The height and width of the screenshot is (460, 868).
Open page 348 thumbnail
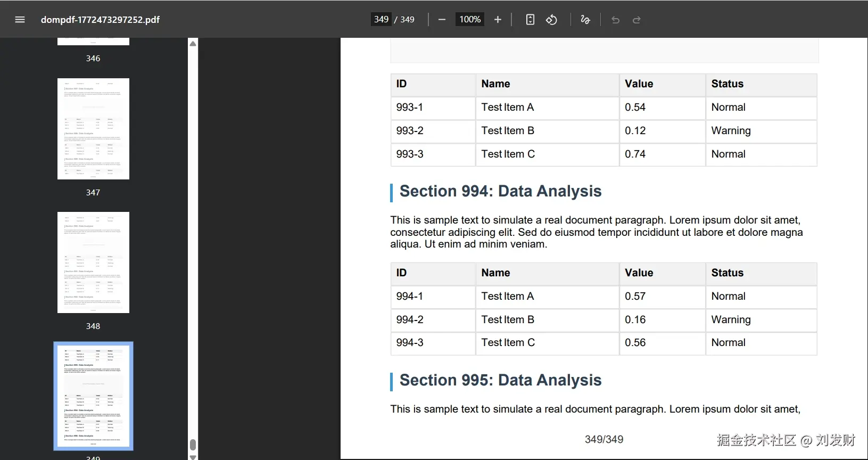pos(93,262)
